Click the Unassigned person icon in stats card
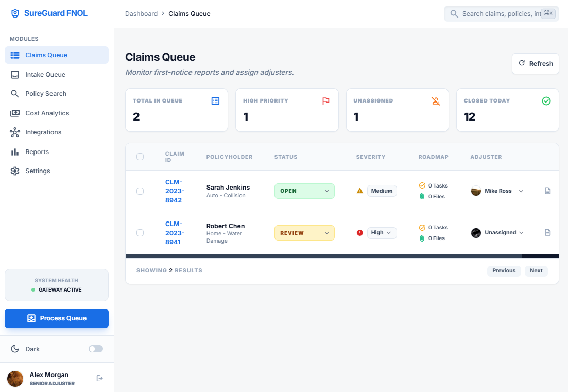Viewport: 568px width, 392px height. 436,101
